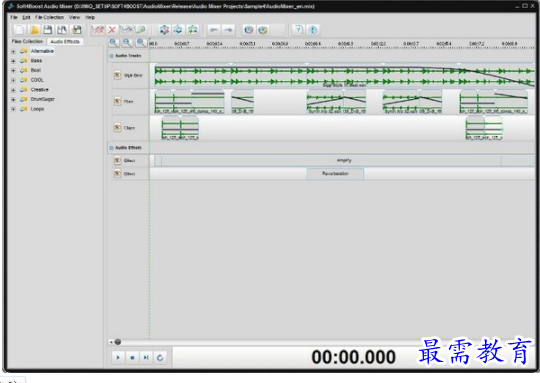
Task: Switch to the Audio Effects tab
Action: point(65,42)
